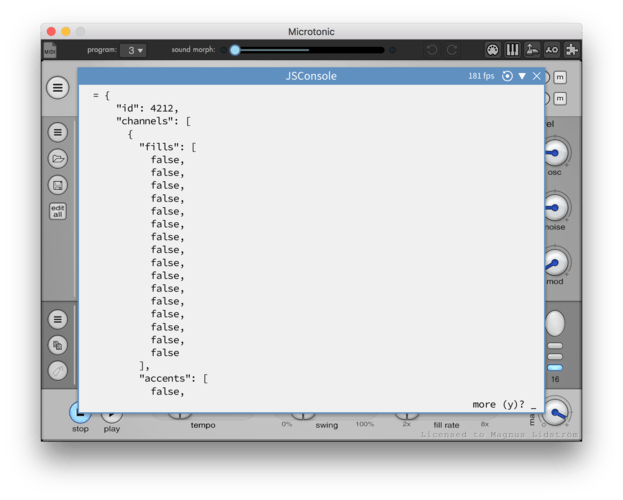The image size is (623, 500).
Task: Click the JSConsole title text
Action: pyautogui.click(x=311, y=76)
